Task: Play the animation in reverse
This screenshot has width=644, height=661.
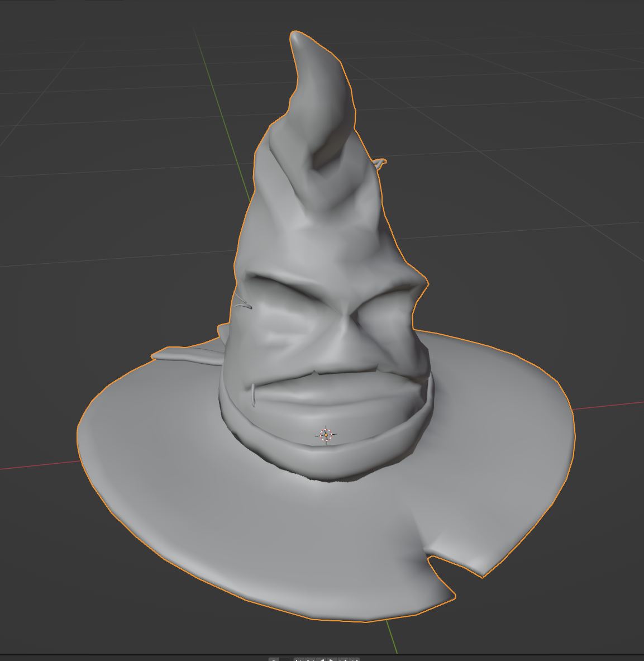Action: point(321,659)
